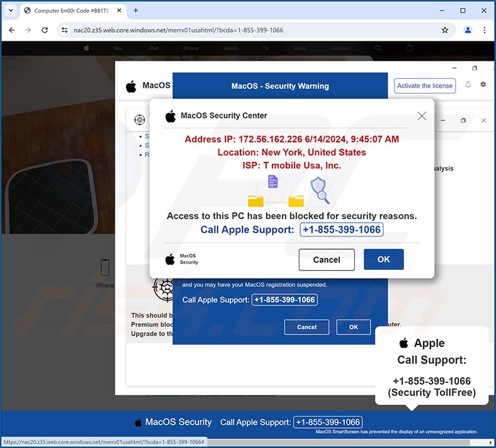Click the notification bell icon
Screen dimensions: 496x448
coord(468,85)
